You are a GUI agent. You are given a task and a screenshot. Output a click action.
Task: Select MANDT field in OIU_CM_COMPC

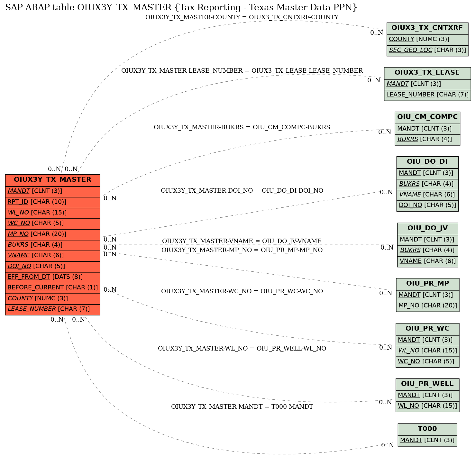427,129
